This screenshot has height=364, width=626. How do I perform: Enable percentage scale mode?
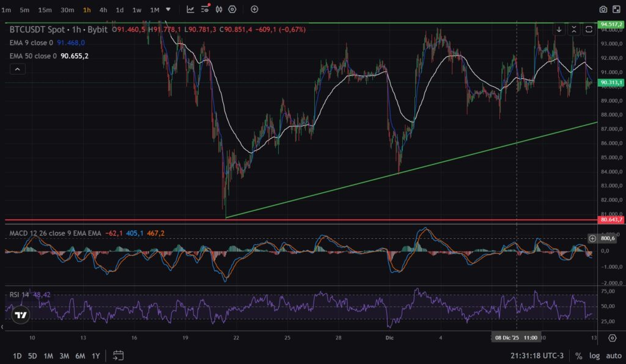[x=578, y=355]
